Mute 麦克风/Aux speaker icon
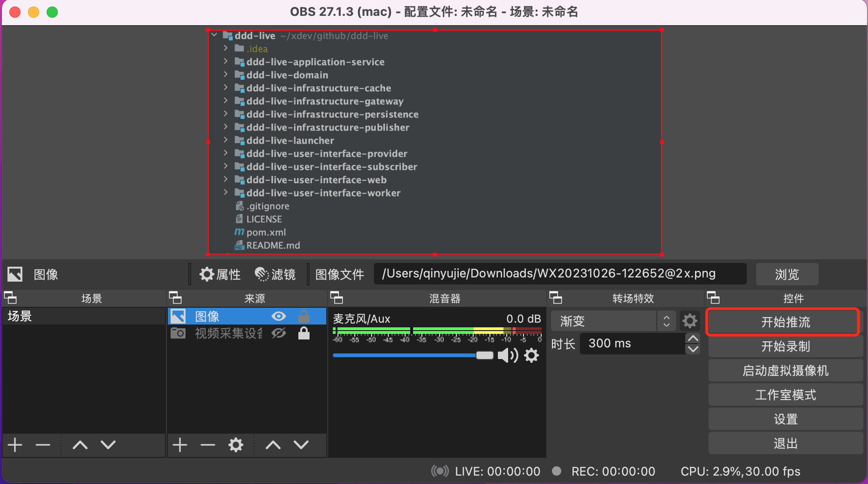 coord(508,355)
